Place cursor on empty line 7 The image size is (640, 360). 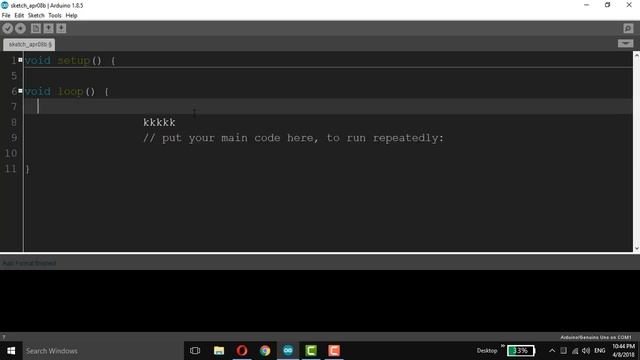point(328,107)
